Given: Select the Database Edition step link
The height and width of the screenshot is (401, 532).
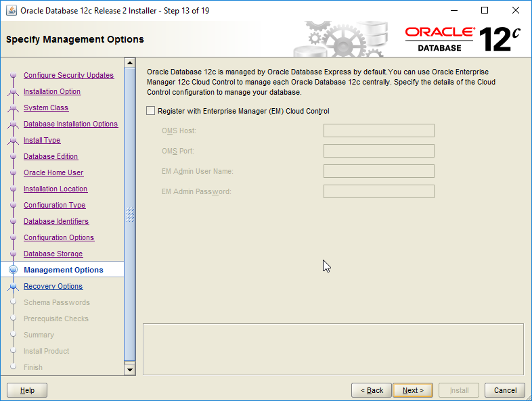Looking at the screenshot, I should pos(51,157).
